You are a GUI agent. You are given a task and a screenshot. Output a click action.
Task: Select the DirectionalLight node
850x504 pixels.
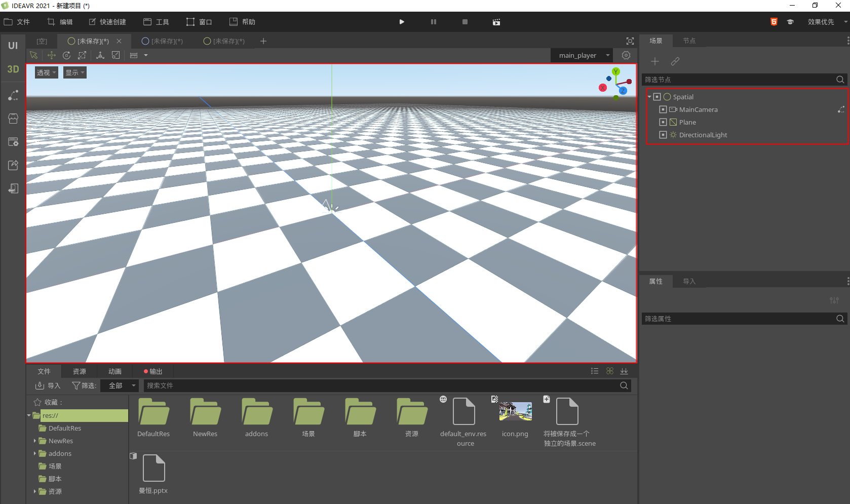click(703, 135)
